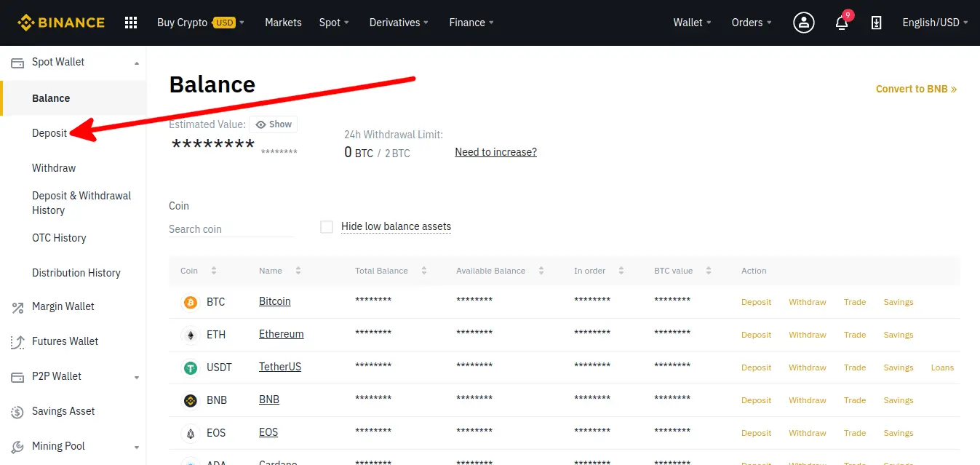The height and width of the screenshot is (465, 980).
Task: Click the Futures Wallet icon
Action: tap(18, 342)
